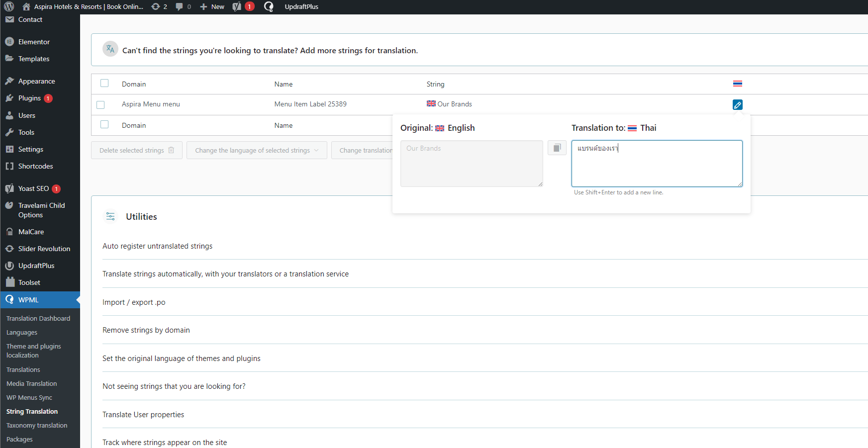Click the pencil edit translation icon
This screenshot has height=448, width=868.
(737, 105)
